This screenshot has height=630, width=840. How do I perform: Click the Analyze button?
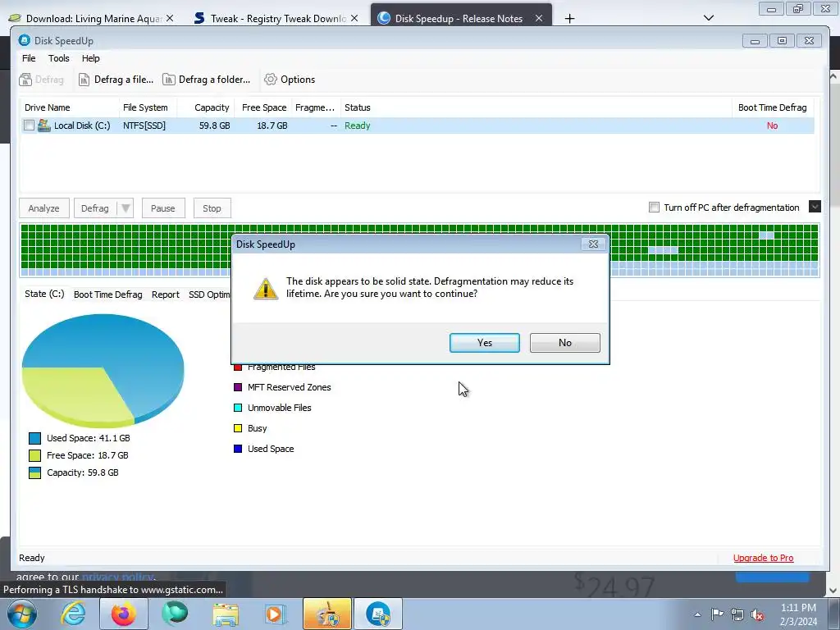click(44, 208)
